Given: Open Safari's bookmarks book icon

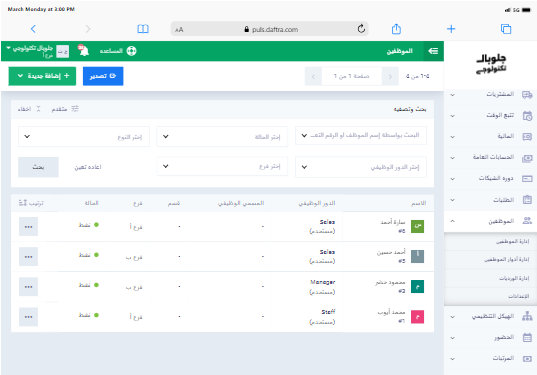Looking at the screenshot, I should click(143, 29).
